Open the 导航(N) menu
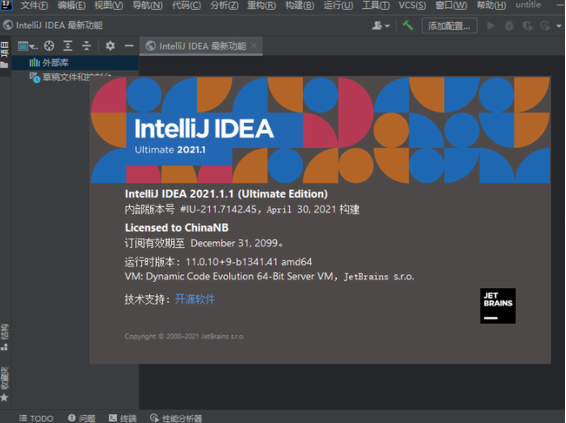This screenshot has height=423, width=566. pos(147,5)
